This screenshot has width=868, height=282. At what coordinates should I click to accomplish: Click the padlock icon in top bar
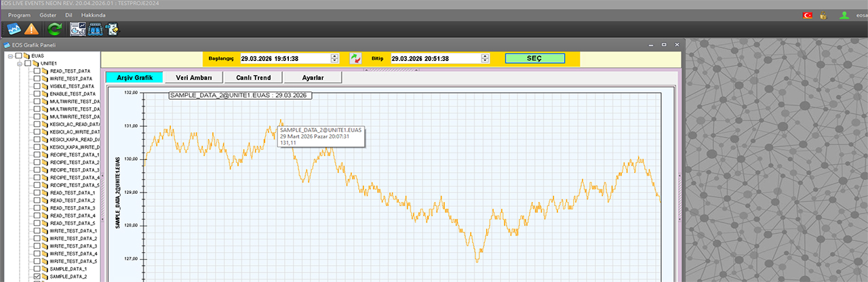point(823,15)
